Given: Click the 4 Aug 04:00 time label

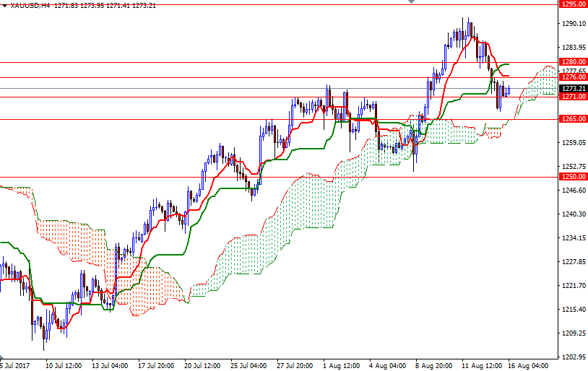Looking at the screenshot, I should pos(388,366).
